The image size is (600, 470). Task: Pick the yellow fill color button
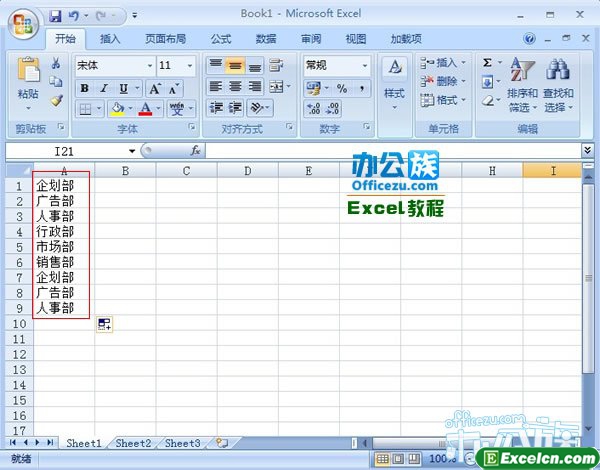(x=117, y=109)
